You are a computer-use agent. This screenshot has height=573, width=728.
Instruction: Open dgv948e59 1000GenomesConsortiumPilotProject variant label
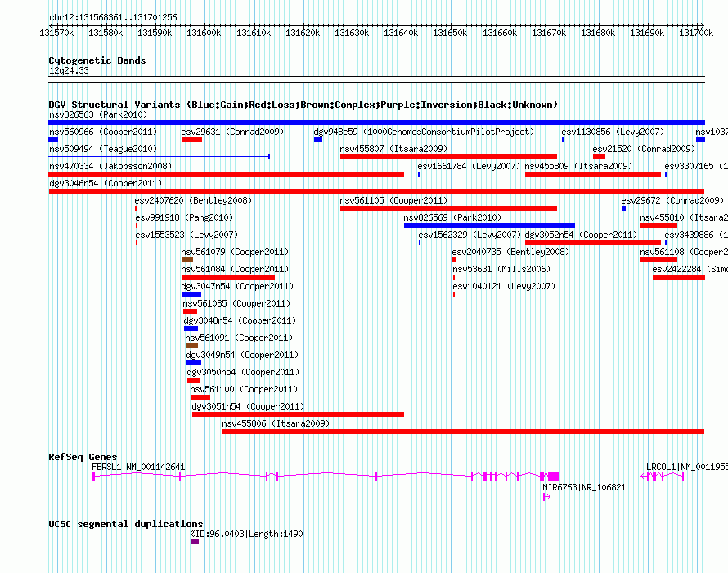[424, 132]
